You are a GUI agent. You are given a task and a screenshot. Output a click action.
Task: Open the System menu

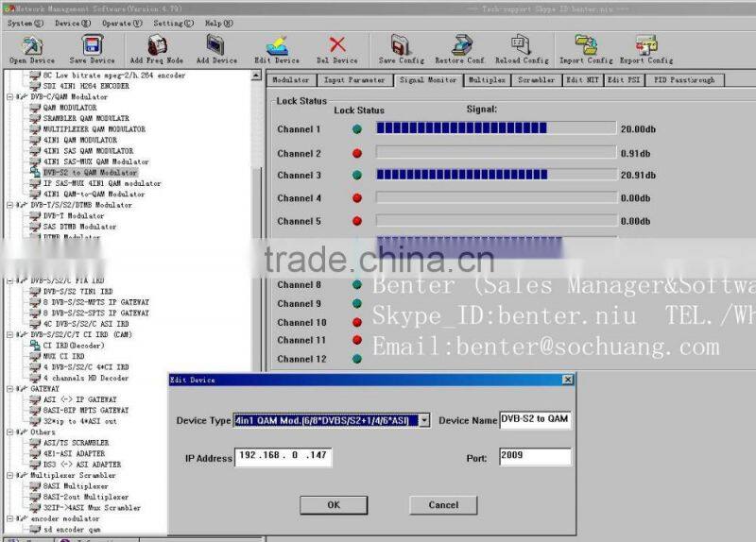pos(26,23)
